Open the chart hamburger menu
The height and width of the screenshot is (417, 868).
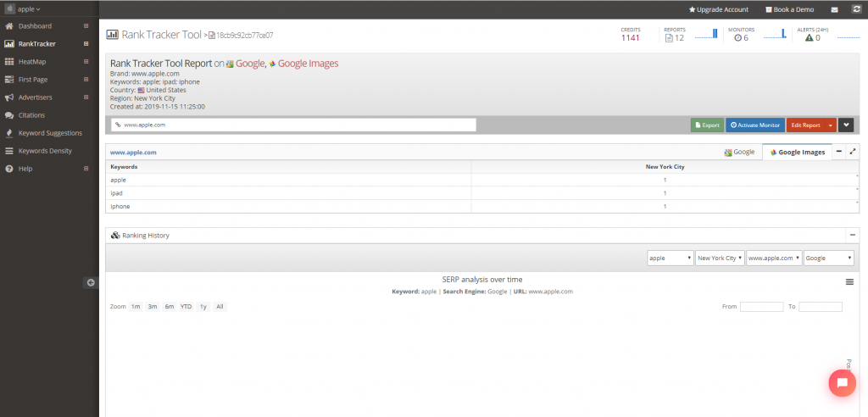(849, 282)
